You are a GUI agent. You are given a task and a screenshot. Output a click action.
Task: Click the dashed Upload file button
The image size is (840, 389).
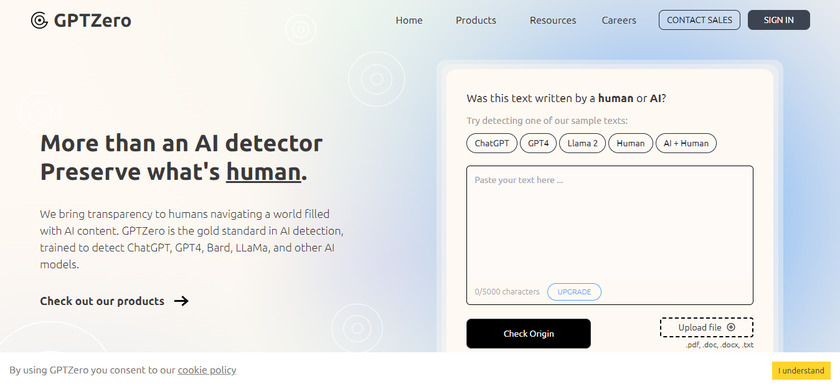pyautogui.click(x=707, y=327)
